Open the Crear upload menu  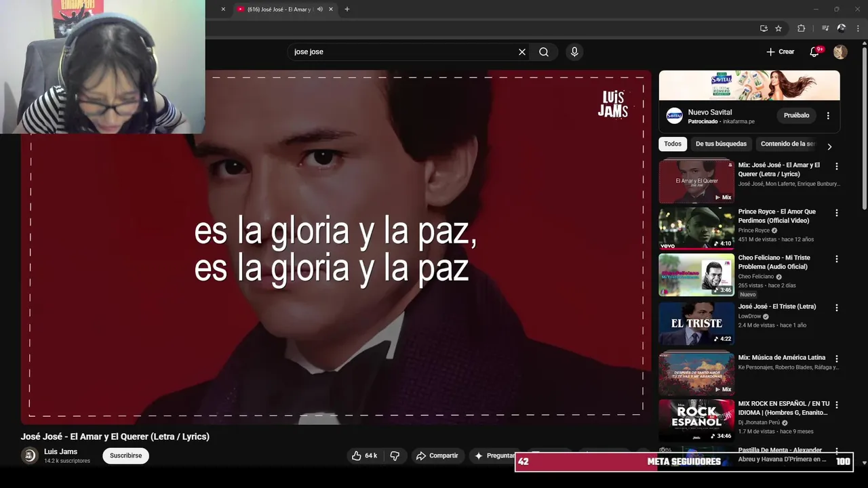780,52
